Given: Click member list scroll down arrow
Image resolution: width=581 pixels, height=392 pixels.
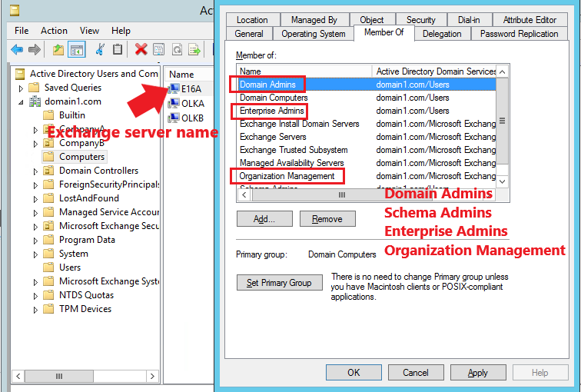Looking at the screenshot, I should [502, 181].
